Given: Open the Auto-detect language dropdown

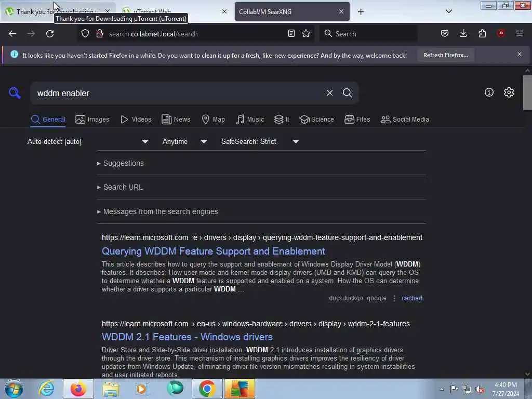Looking at the screenshot, I should (88, 141).
